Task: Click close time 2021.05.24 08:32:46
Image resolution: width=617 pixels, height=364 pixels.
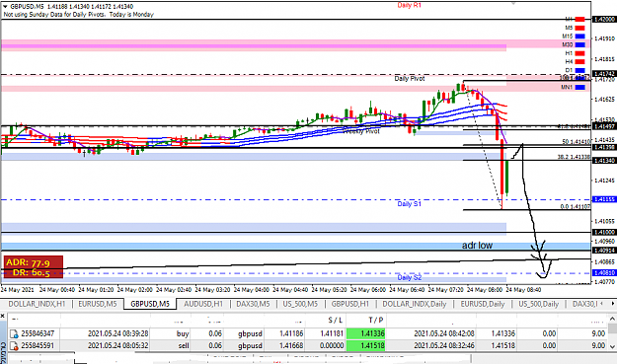Action: tap(444, 345)
